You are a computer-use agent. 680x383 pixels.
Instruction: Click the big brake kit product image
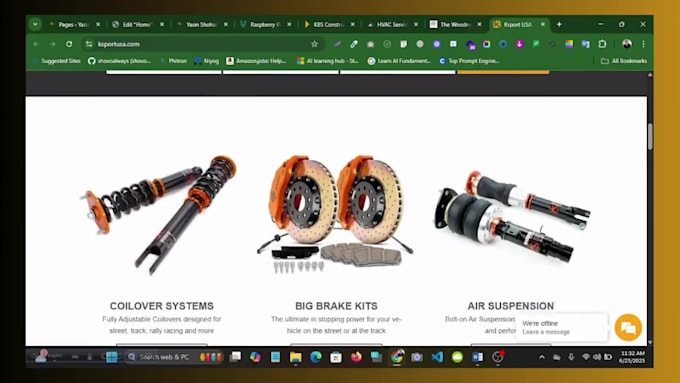[335, 214]
